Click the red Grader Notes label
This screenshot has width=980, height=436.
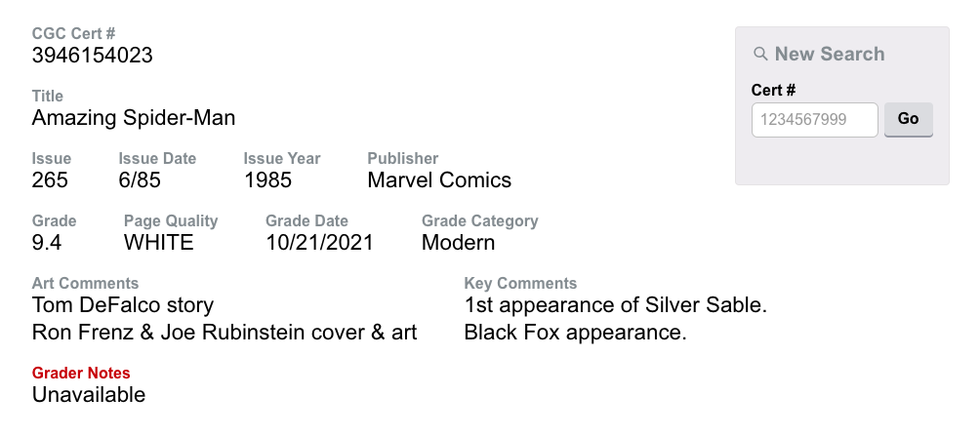[x=81, y=374]
